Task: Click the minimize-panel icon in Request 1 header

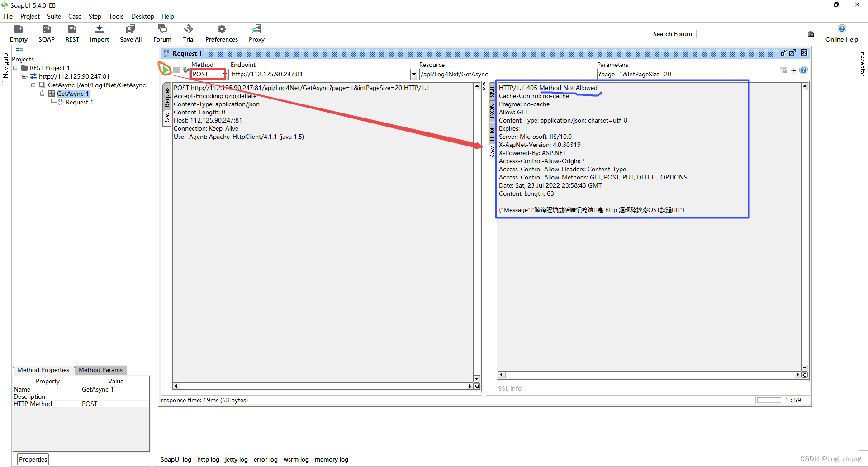Action: click(784, 53)
